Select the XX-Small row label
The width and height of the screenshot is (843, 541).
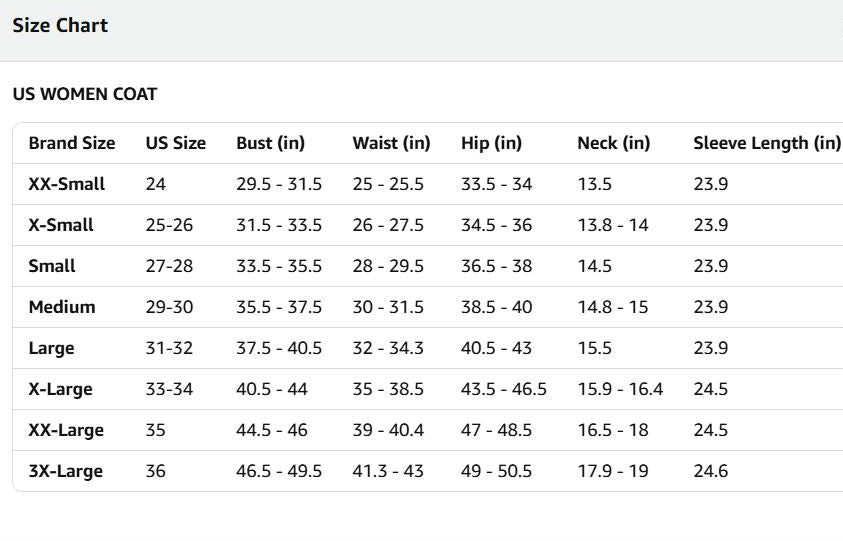[67, 184]
